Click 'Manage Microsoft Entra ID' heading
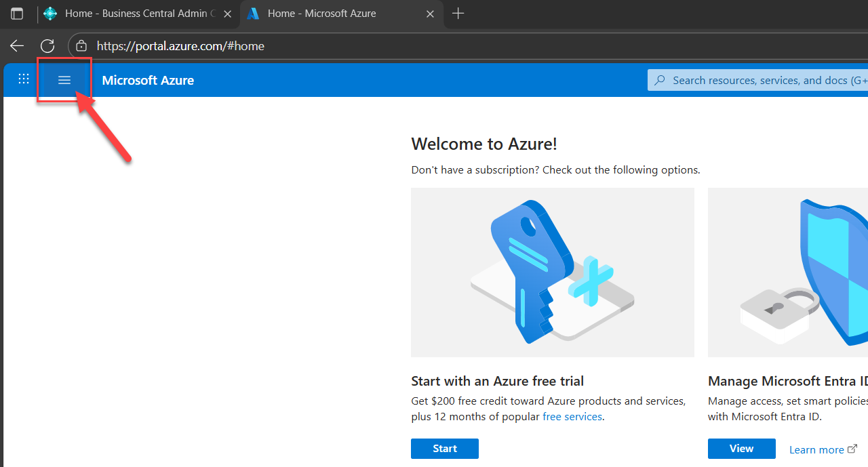Viewport: 868px width, 467px height. (788, 381)
